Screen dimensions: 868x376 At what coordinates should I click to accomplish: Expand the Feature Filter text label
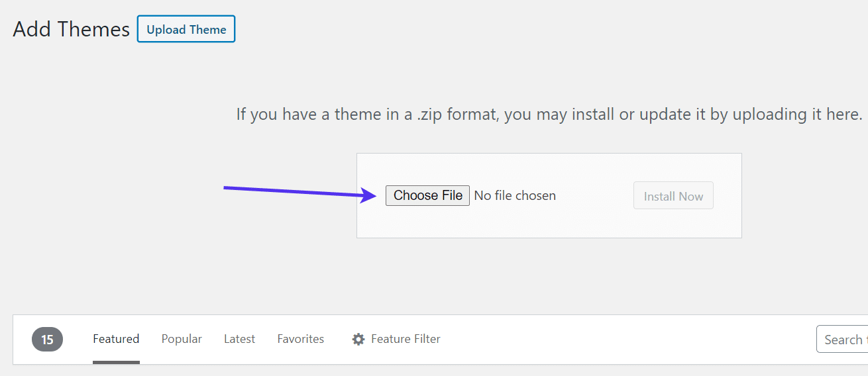pyautogui.click(x=406, y=339)
